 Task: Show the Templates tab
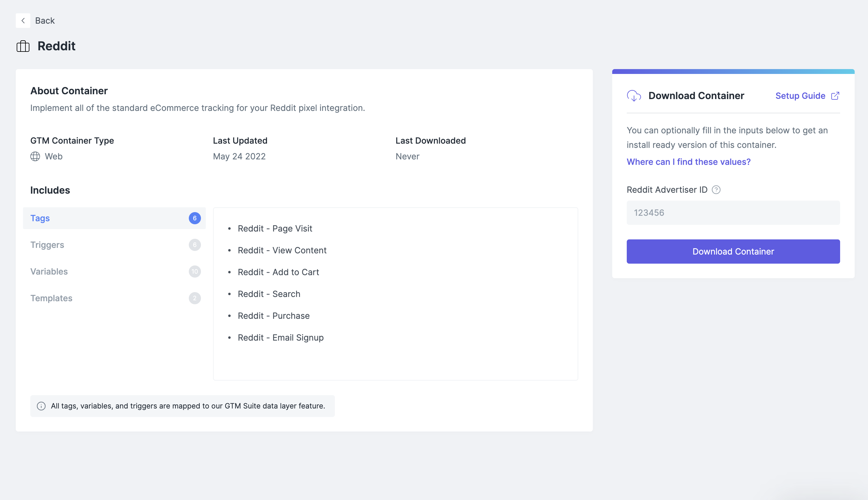(52, 298)
